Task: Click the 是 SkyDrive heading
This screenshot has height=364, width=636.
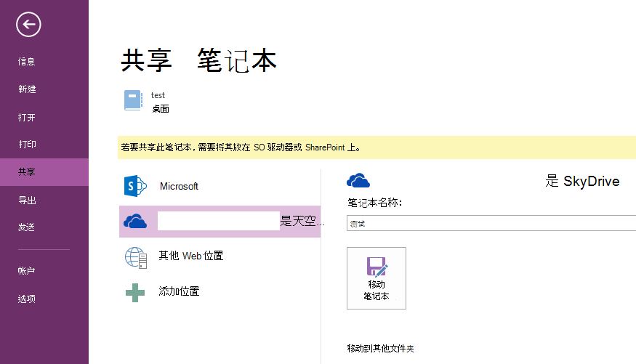Action: (x=582, y=181)
